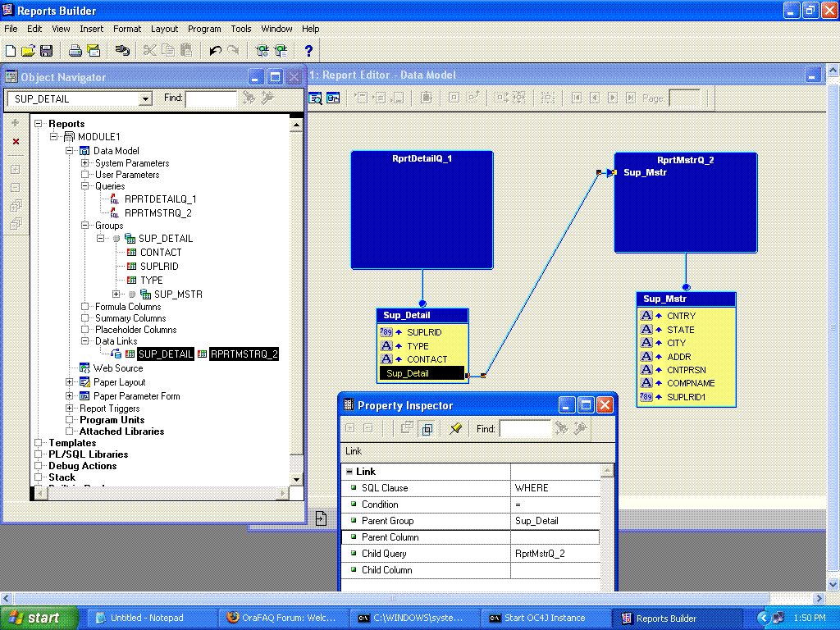Screen dimensions: 840x630
Task: Click the Freeze pin icon in Property Inspector
Action: point(456,428)
